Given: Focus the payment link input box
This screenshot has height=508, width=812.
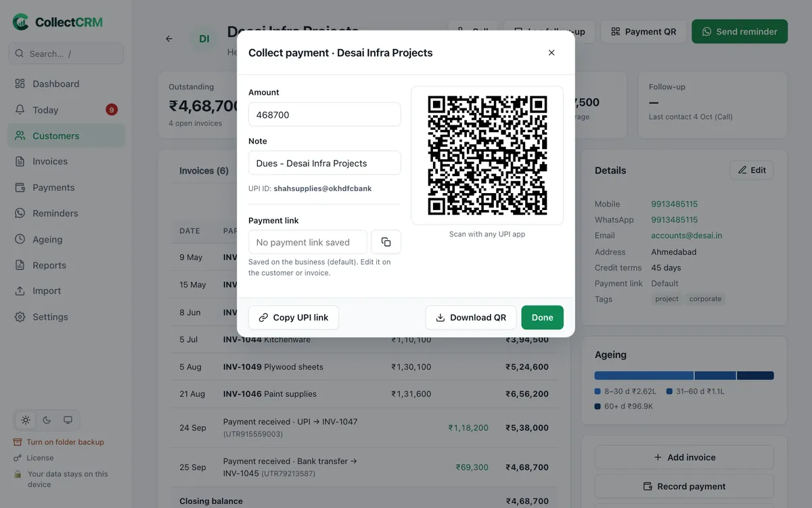Looking at the screenshot, I should pos(308,242).
